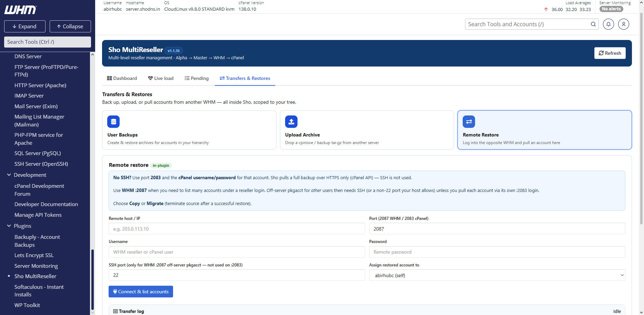Click the in-plugin badge

click(161, 165)
